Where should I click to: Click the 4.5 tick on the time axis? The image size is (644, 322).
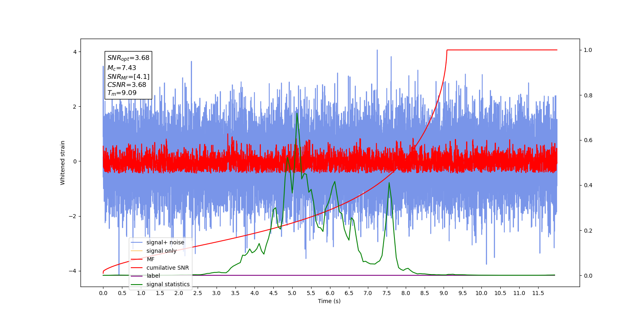[273, 293]
